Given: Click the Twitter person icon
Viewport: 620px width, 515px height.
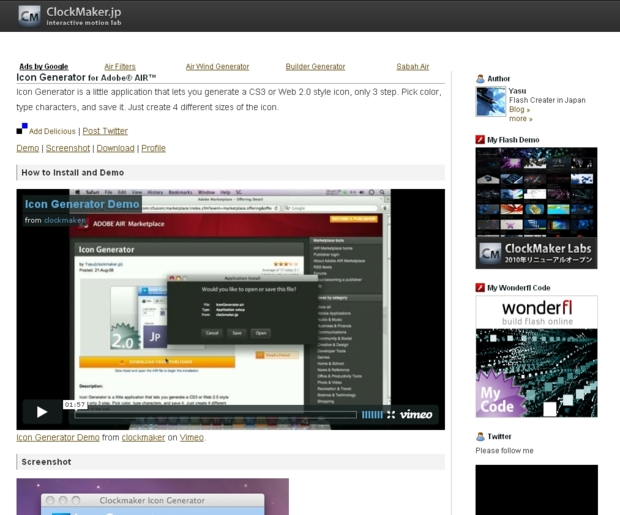Looking at the screenshot, I should (480, 436).
